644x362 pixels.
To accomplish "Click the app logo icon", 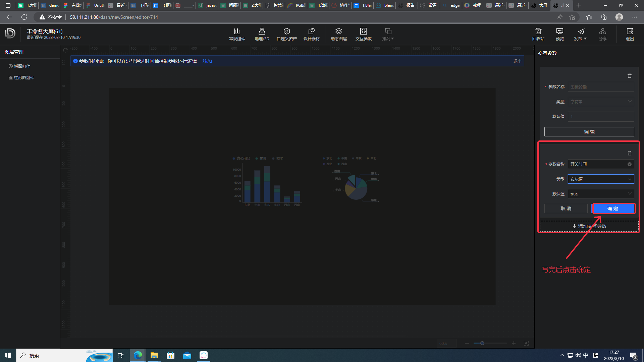I will (10, 33).
